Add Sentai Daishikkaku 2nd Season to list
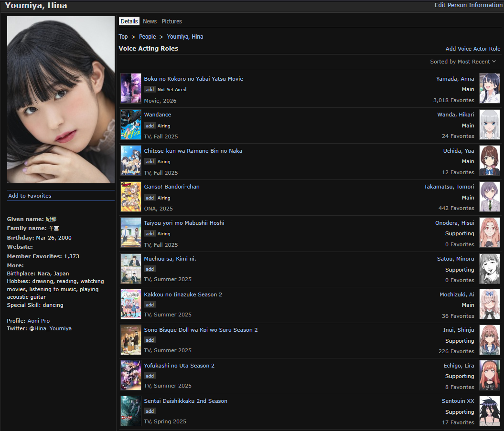This screenshot has height=431, width=504. coord(150,411)
